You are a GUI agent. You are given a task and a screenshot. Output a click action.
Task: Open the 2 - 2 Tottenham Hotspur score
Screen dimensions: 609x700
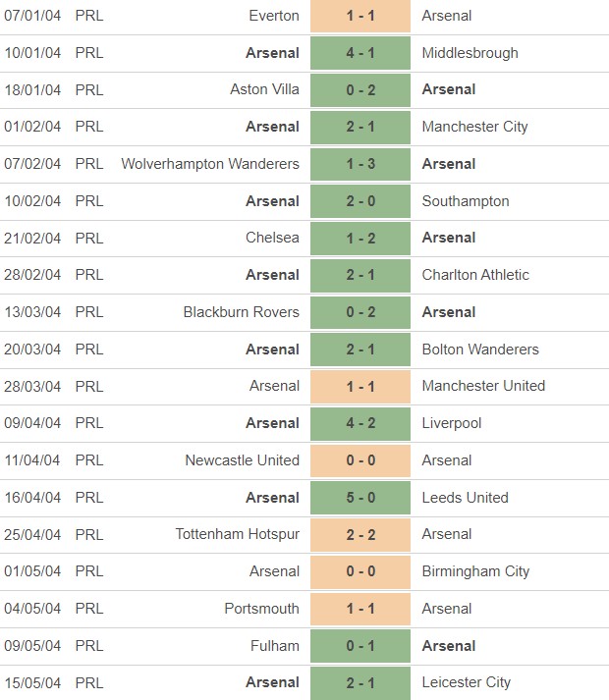pyautogui.click(x=360, y=534)
